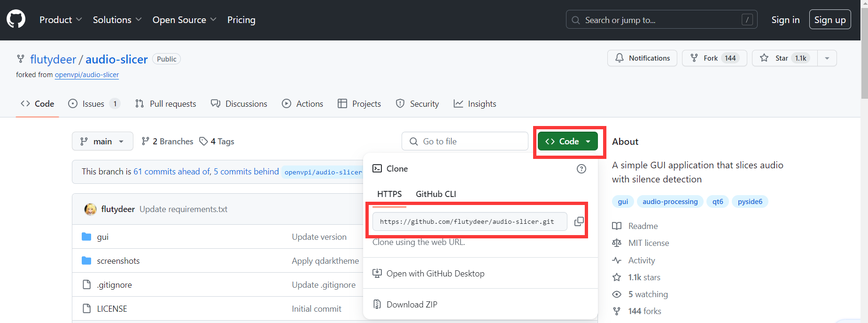Click the flutydeer avatar image
Screen dimensions: 868x323
[x=90, y=209]
